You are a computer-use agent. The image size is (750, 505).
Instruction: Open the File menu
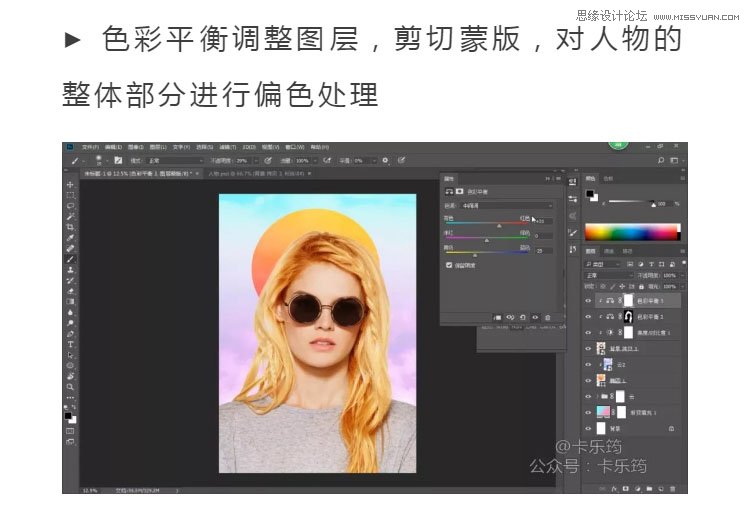point(90,146)
